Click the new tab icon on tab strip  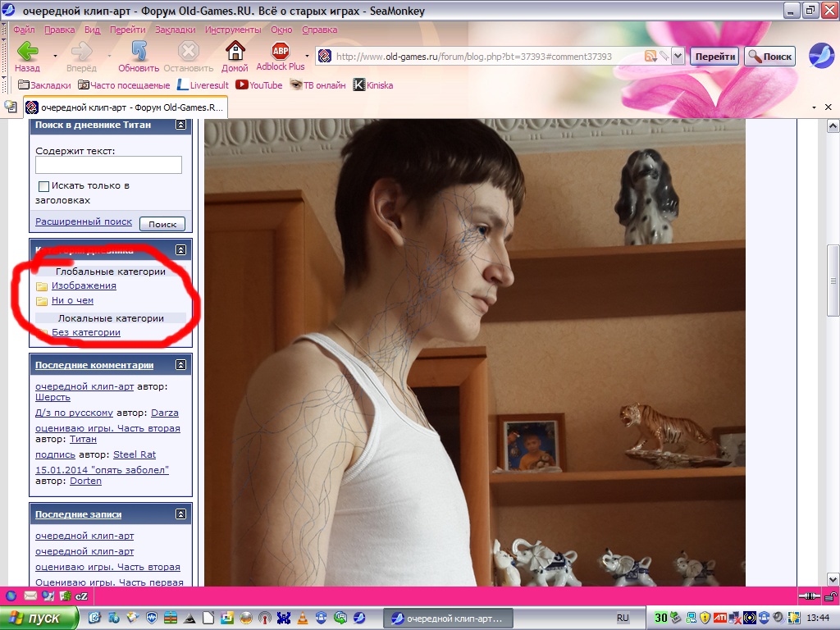click(11, 107)
